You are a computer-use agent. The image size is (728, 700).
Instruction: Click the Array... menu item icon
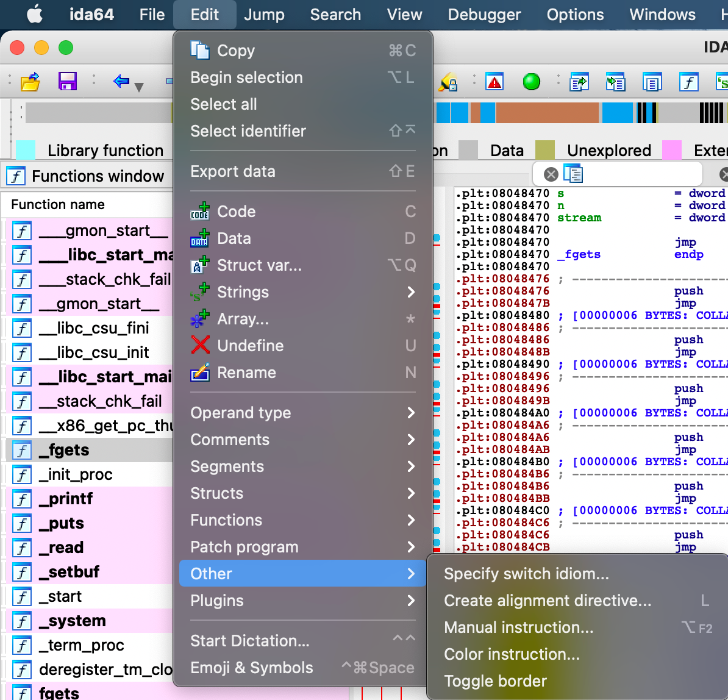pyautogui.click(x=200, y=319)
